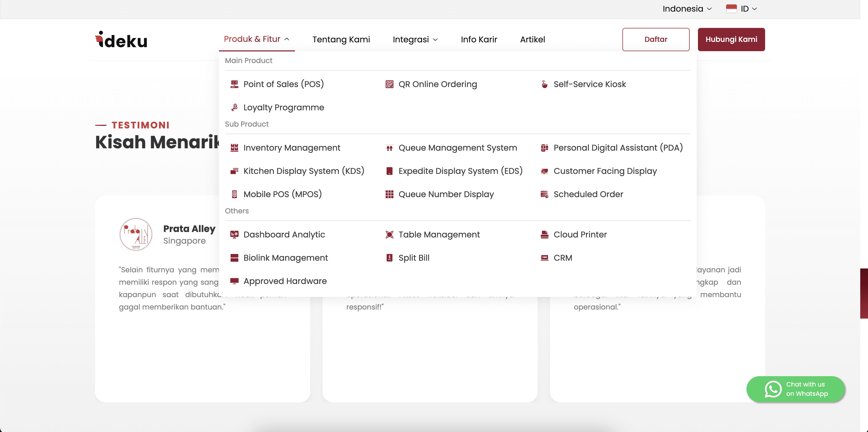The height and width of the screenshot is (432, 868).
Task: Open the Artikel menu item
Action: (532, 39)
